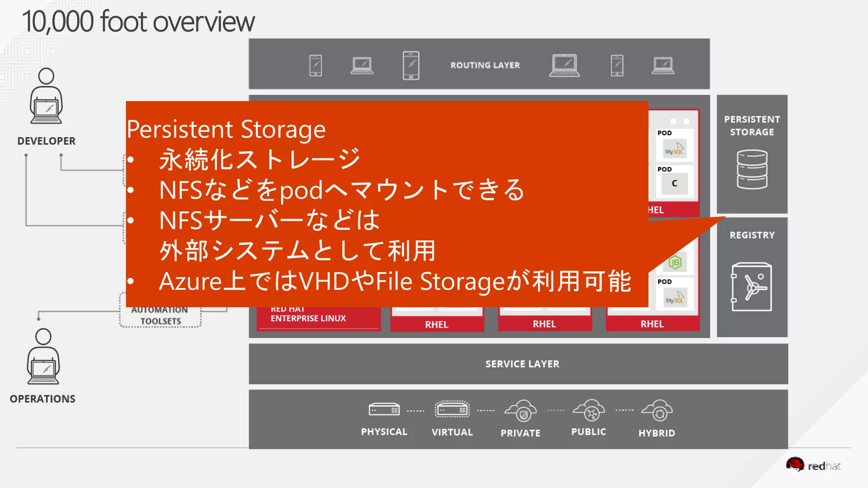Click the Public cloud icon
868x488 pixels.
[589, 410]
